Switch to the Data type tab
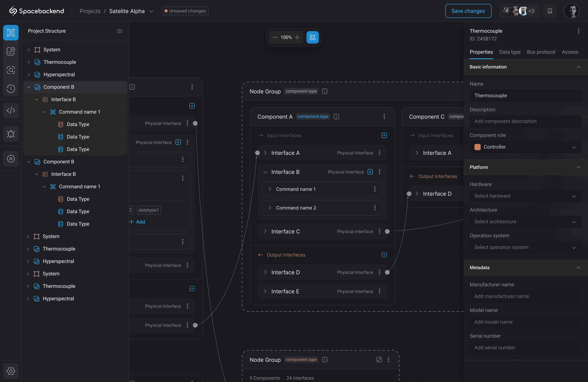588x382 pixels. tap(510, 52)
